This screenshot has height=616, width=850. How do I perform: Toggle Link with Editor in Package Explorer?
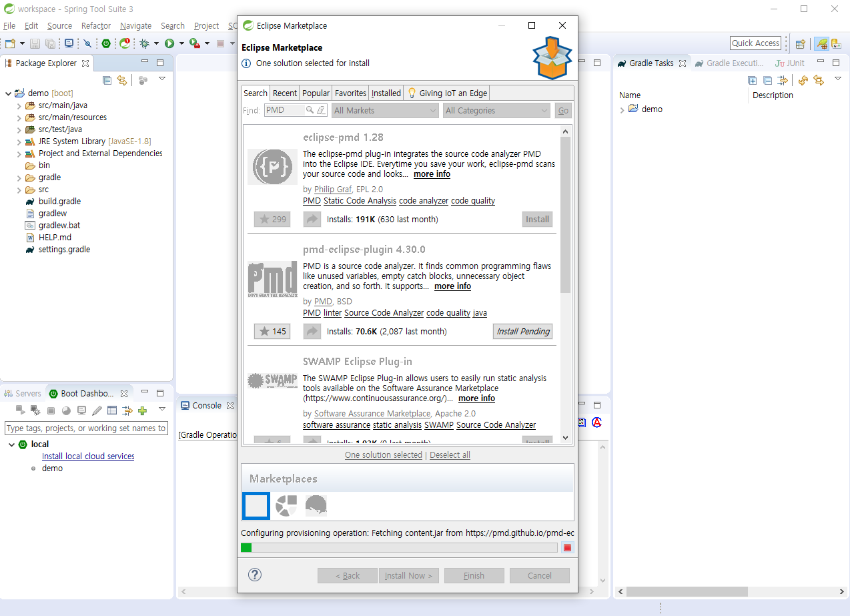pos(122,81)
